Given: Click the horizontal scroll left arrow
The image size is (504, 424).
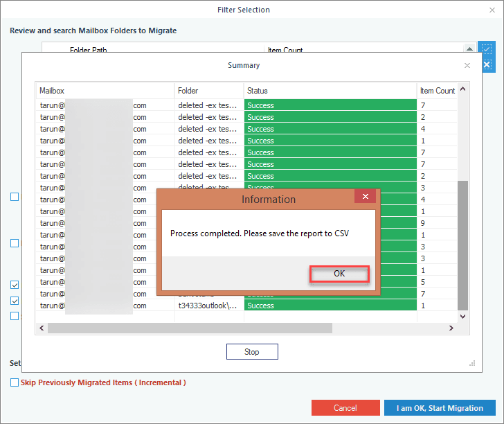Looking at the screenshot, I should click(x=42, y=328).
